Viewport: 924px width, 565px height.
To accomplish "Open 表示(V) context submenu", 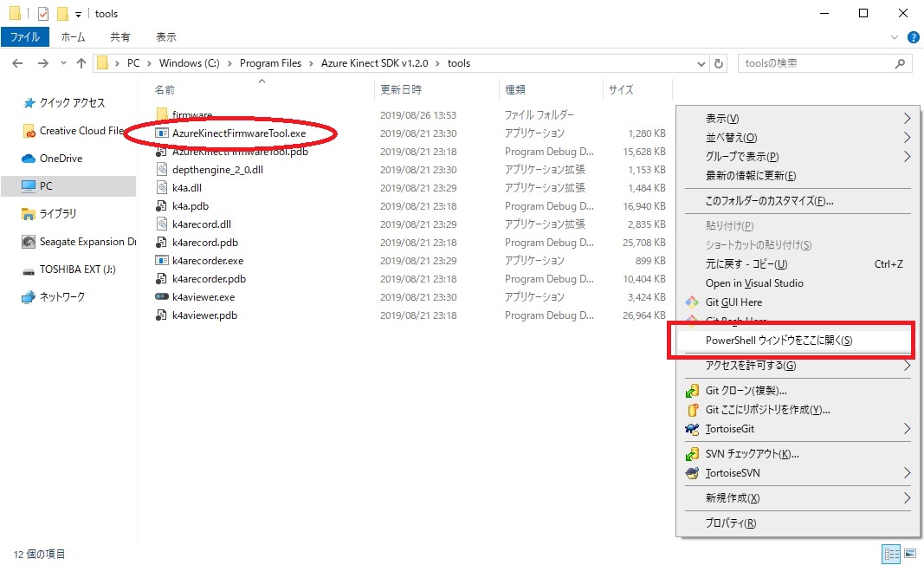I will (x=798, y=119).
